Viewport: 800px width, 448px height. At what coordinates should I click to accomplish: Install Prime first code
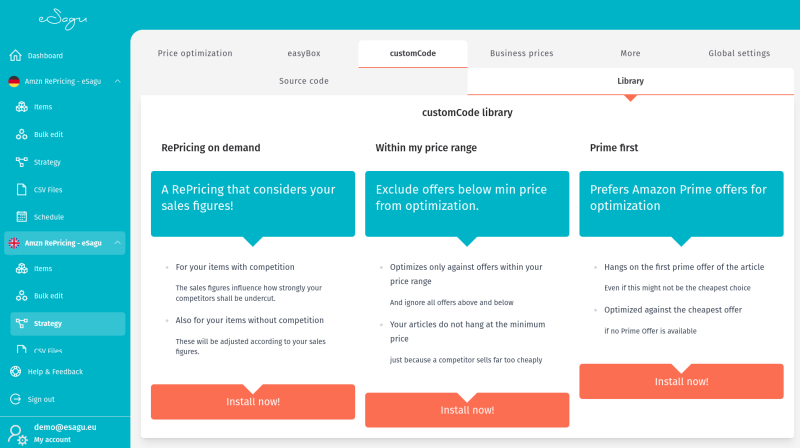tap(682, 381)
